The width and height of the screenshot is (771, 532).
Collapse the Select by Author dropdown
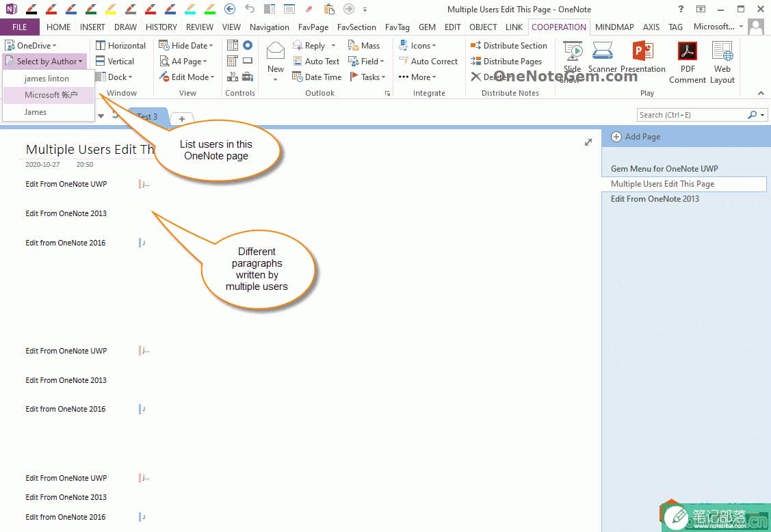[x=44, y=62]
